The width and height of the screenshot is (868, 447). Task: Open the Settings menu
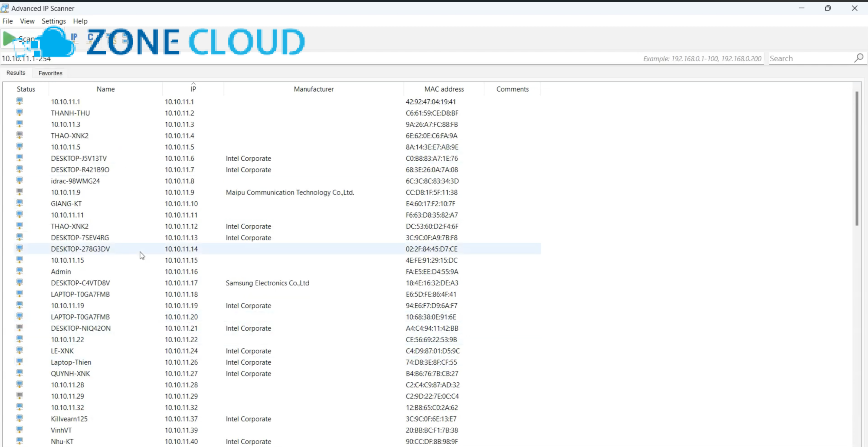(x=54, y=21)
